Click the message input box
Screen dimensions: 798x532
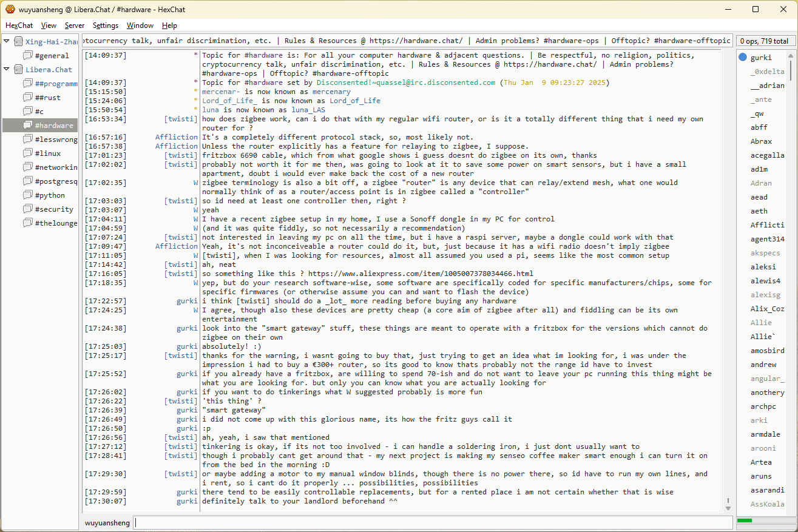(432, 522)
